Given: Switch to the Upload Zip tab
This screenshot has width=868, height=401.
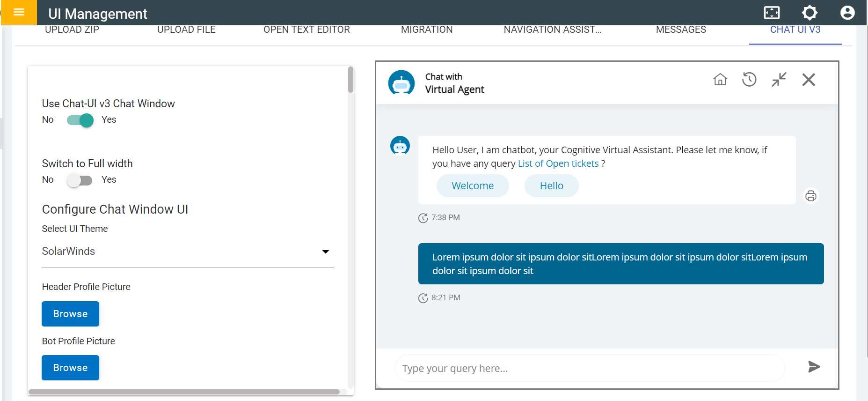Looking at the screenshot, I should [x=72, y=30].
